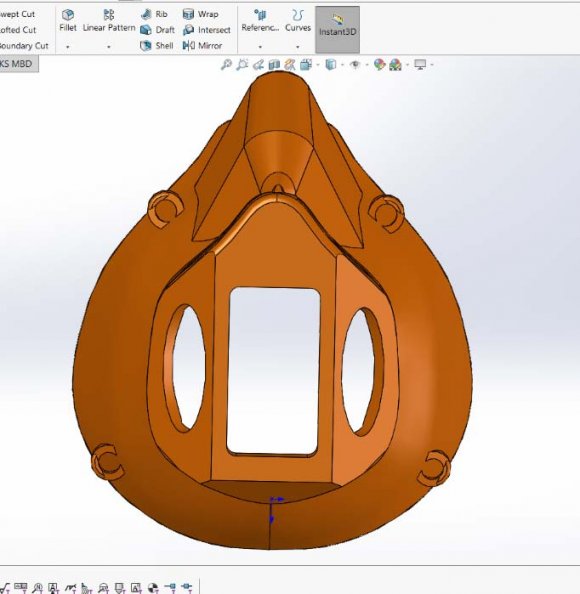Open the Curves menu
Viewport: 580px width, 594px height.
click(298, 21)
